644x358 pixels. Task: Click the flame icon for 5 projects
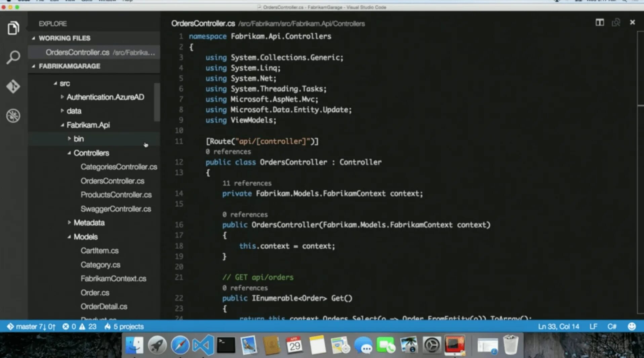pos(108,326)
